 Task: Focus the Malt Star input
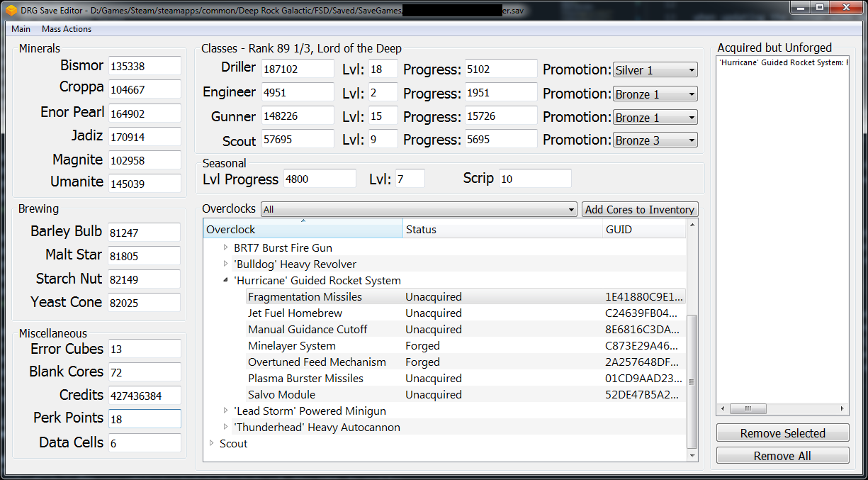point(145,256)
